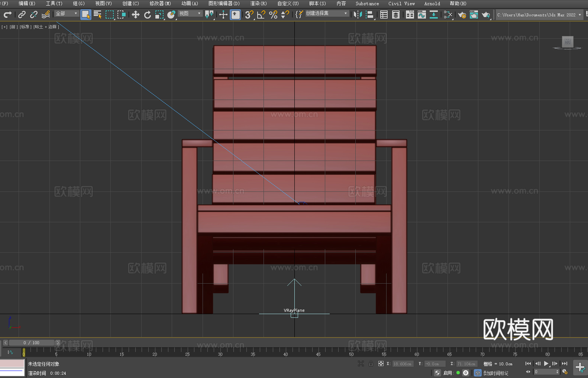The width and height of the screenshot is (588, 378).
Task: Step time slider forward with right arrow
Action: tap(58, 343)
